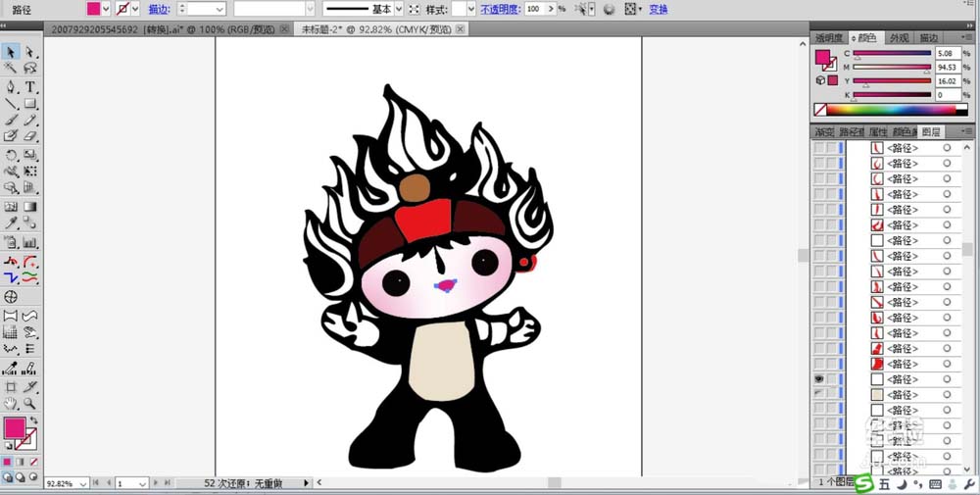Select the Gradient tool

click(29, 206)
